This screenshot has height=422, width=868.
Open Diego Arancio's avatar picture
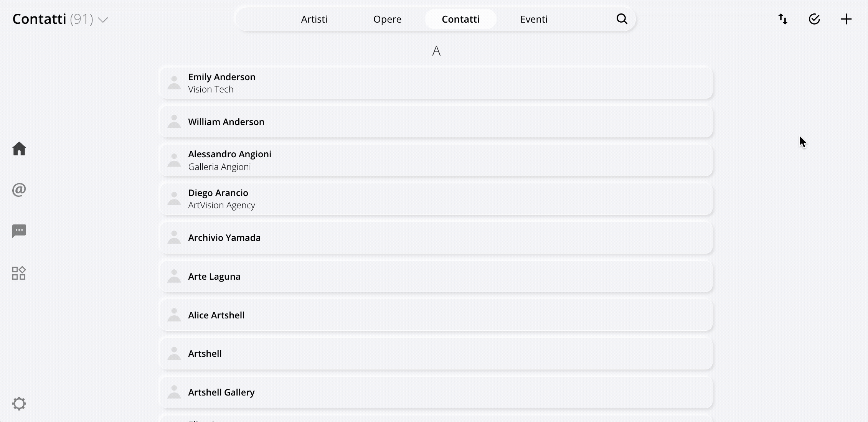tap(174, 198)
